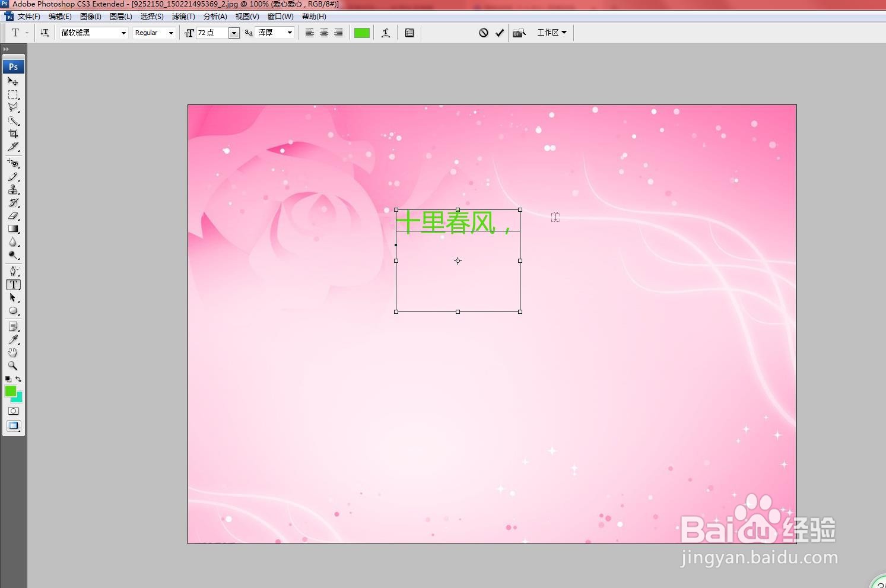Click the green text 十里春风
The width and height of the screenshot is (886, 588).
(x=445, y=223)
